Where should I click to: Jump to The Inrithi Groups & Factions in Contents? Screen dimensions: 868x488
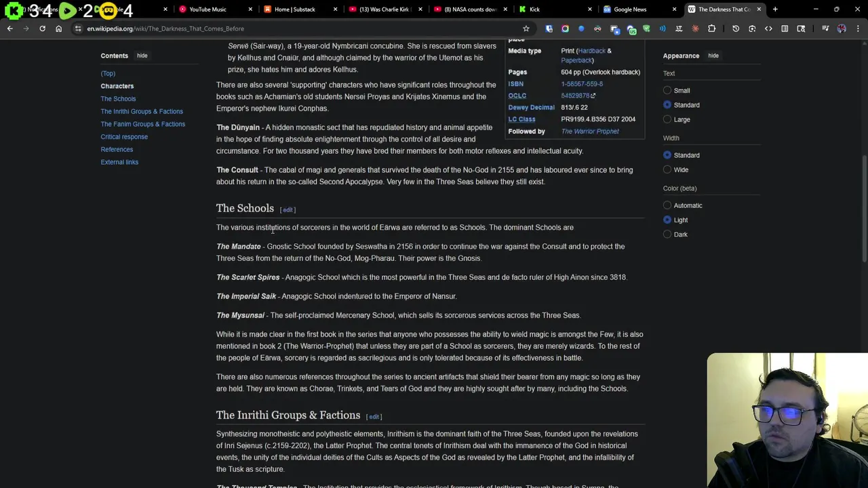[x=142, y=111]
